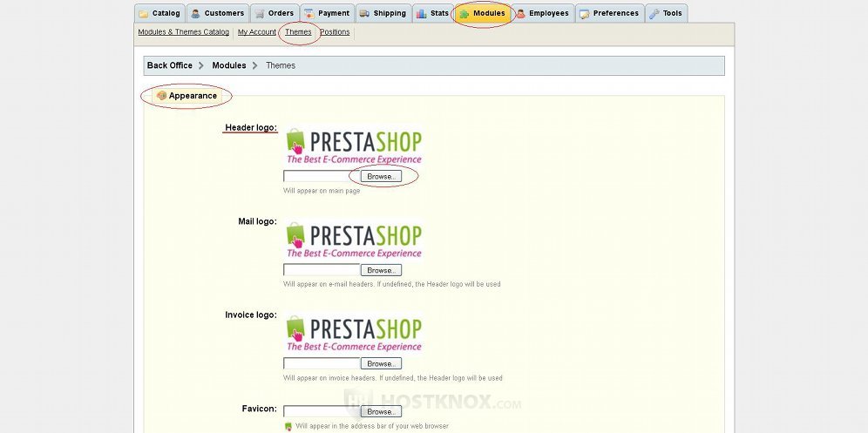The width and height of the screenshot is (868, 433).
Task: Click the Preferences tab icon
Action: (585, 14)
